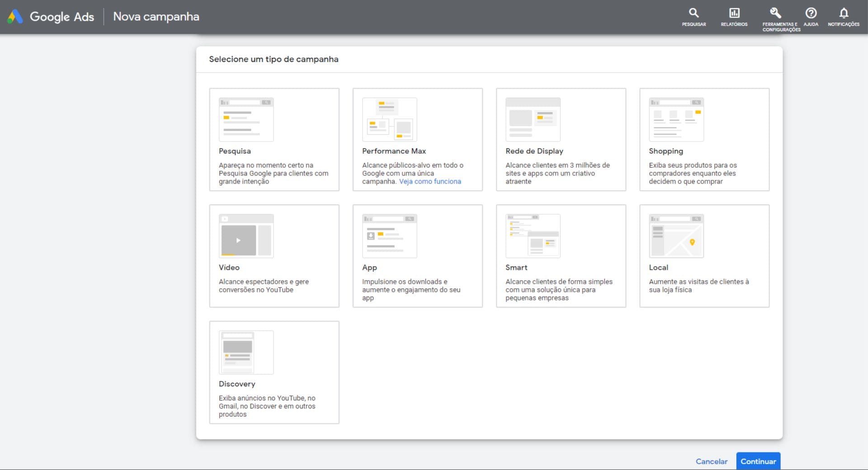Choose the Shopping campaign type card
This screenshot has width=868, height=470.
tap(704, 140)
